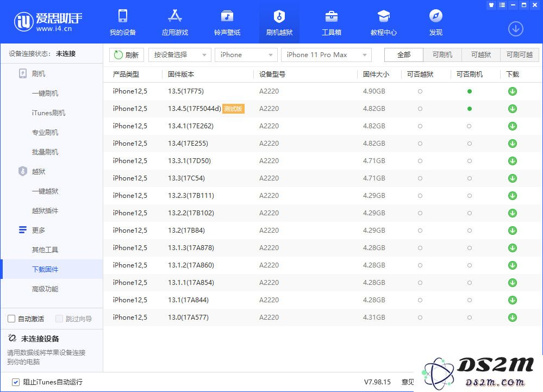Download firmware 13.1.2(17A860)
The height and width of the screenshot is (392, 543).
pos(513,265)
